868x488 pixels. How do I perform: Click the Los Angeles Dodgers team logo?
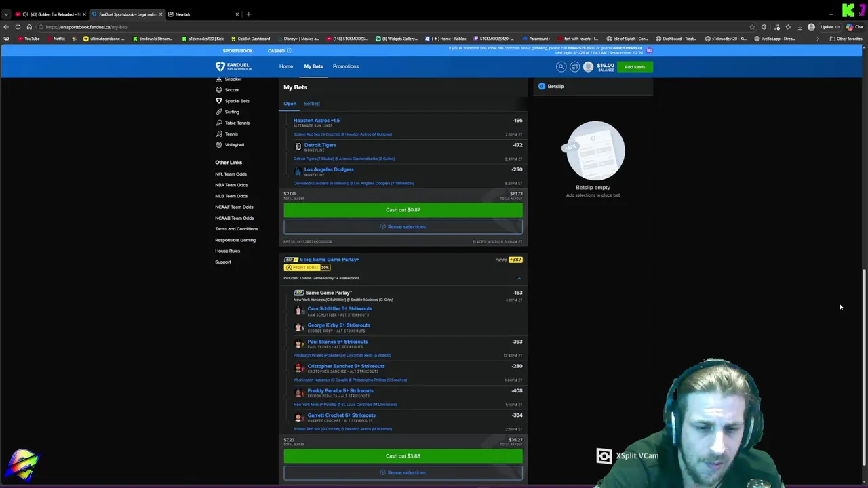tap(298, 171)
